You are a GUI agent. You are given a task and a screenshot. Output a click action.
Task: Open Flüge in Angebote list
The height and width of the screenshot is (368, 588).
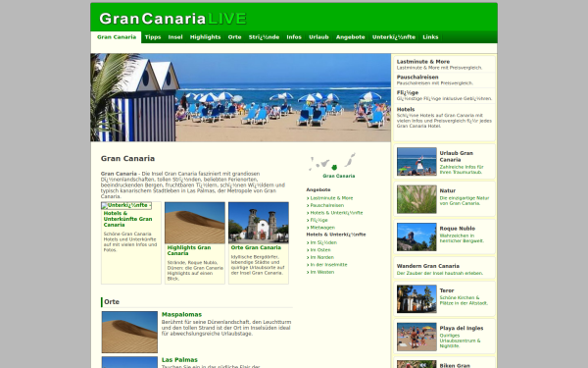tap(318, 220)
